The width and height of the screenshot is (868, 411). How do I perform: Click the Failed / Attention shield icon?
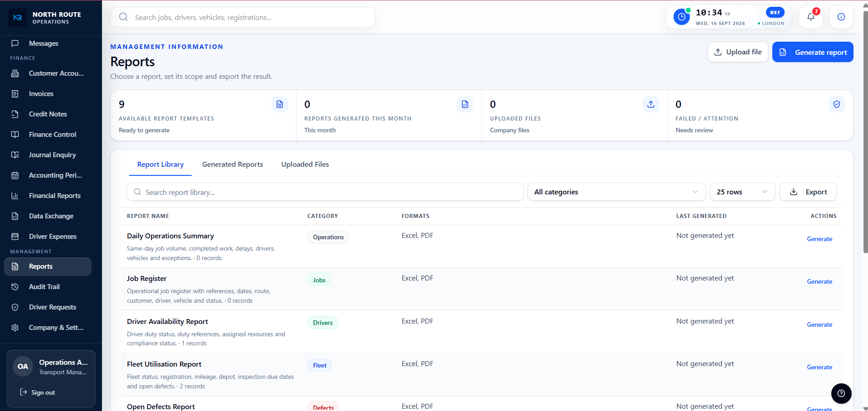(836, 104)
